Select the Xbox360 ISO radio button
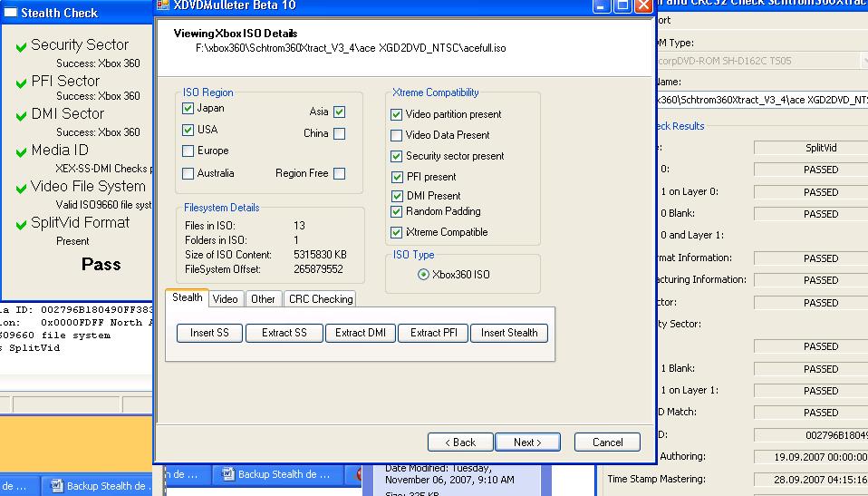 423,275
